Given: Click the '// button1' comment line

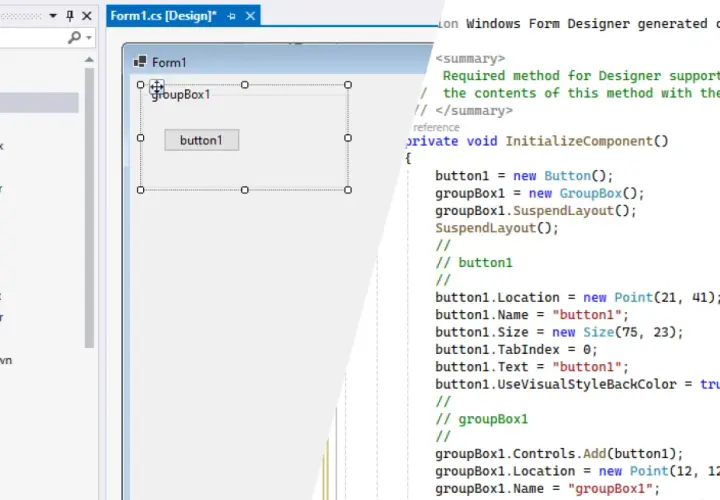Looking at the screenshot, I should coord(474,263).
